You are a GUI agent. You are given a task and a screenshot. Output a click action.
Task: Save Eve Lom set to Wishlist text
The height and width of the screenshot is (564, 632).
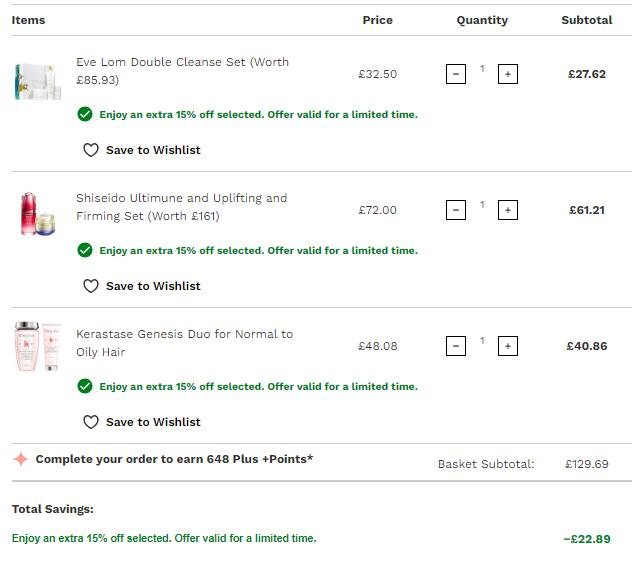[153, 150]
